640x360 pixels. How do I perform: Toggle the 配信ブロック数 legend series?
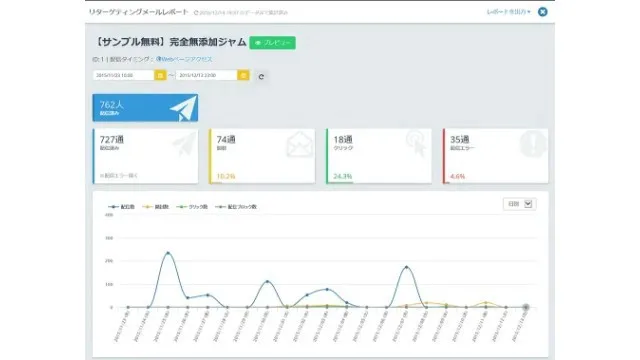[x=236, y=207]
